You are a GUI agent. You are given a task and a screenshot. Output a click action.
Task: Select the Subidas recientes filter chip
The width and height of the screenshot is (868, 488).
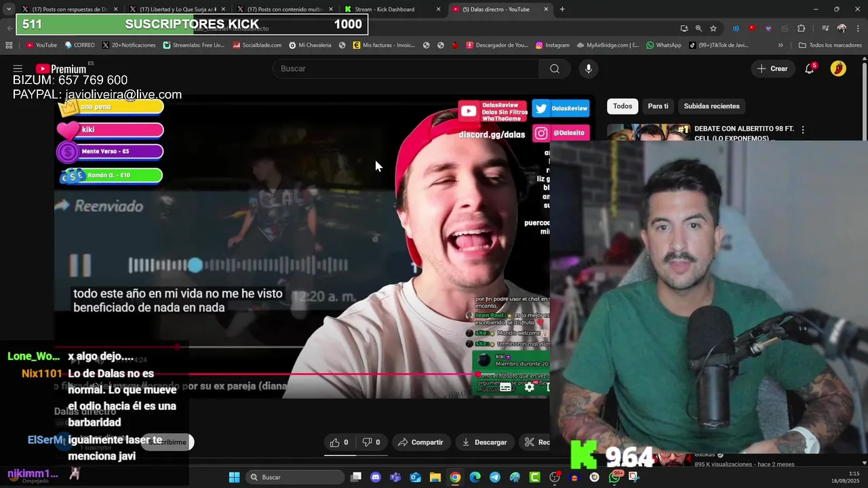711,106
